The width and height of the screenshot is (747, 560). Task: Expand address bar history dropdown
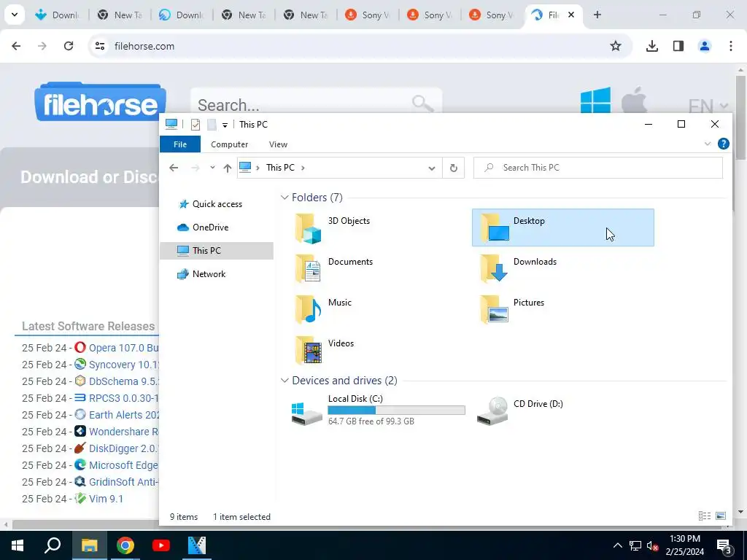pos(432,168)
